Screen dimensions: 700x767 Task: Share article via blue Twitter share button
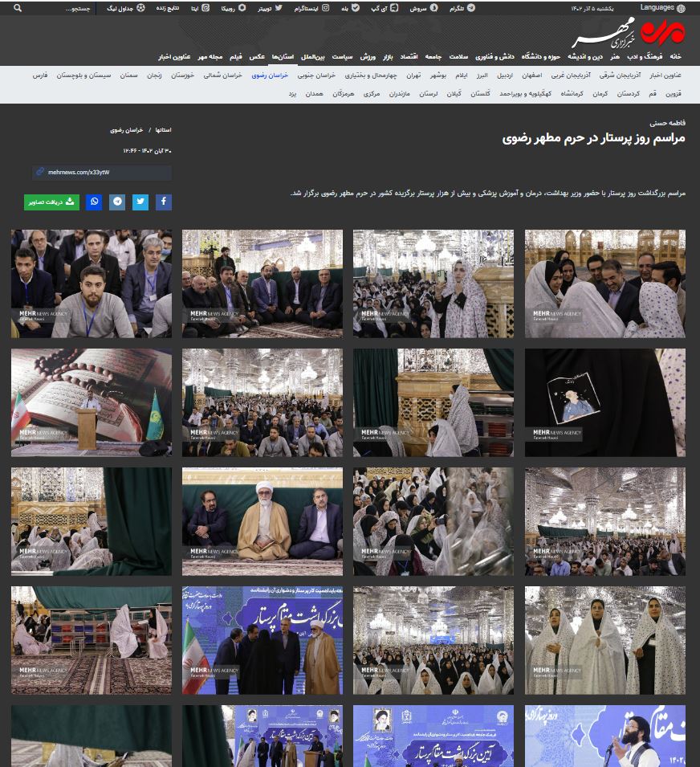pos(140,202)
